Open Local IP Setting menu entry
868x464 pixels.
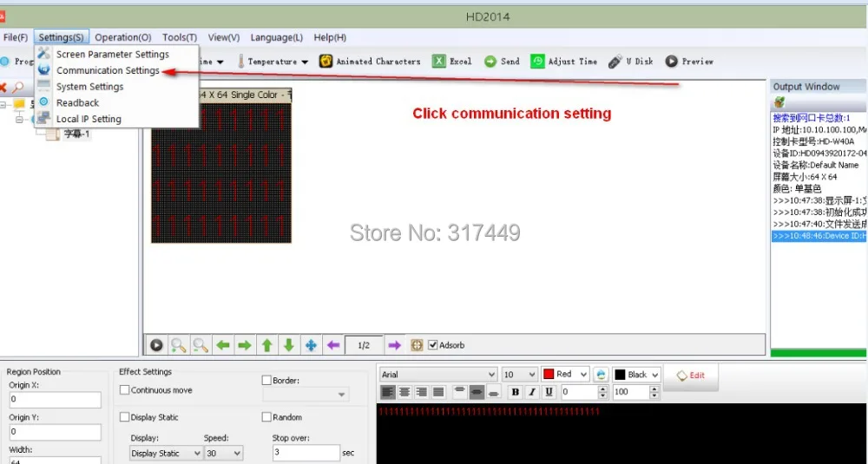[89, 118]
